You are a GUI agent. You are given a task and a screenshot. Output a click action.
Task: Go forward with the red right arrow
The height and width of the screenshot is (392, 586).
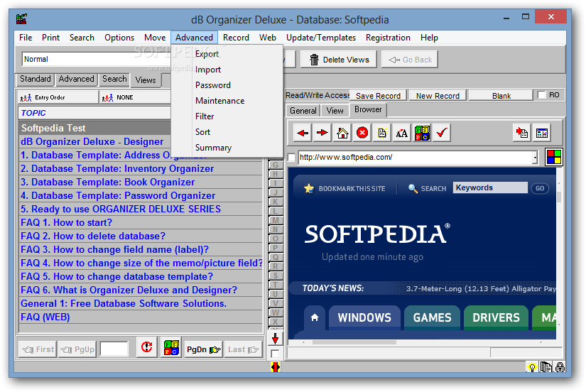(322, 133)
